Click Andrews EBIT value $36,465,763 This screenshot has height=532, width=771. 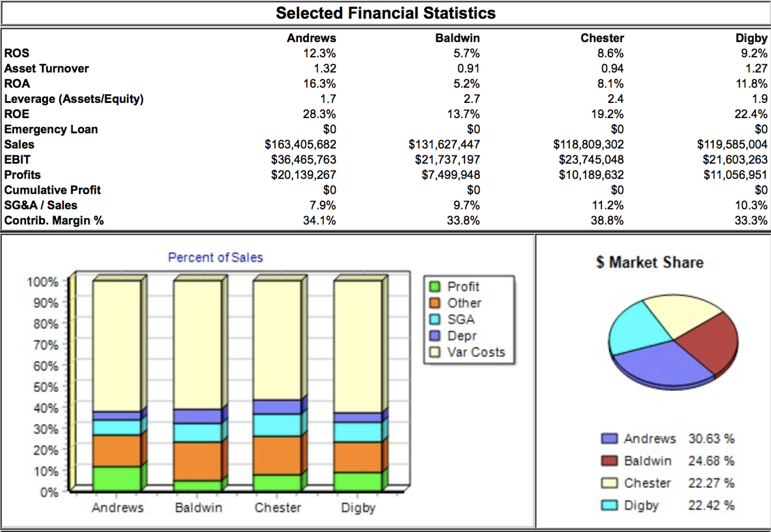(303, 160)
